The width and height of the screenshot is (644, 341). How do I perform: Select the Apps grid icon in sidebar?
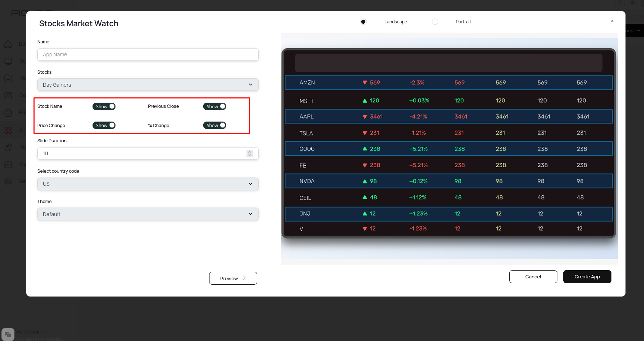[8, 130]
